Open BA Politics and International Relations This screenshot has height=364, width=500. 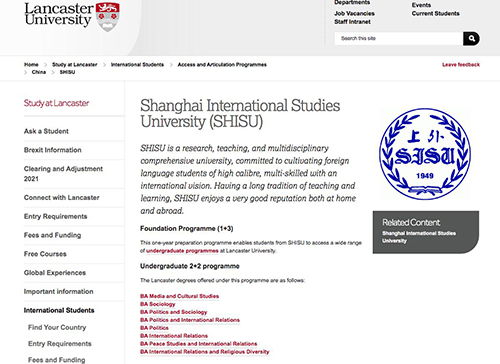click(190, 320)
